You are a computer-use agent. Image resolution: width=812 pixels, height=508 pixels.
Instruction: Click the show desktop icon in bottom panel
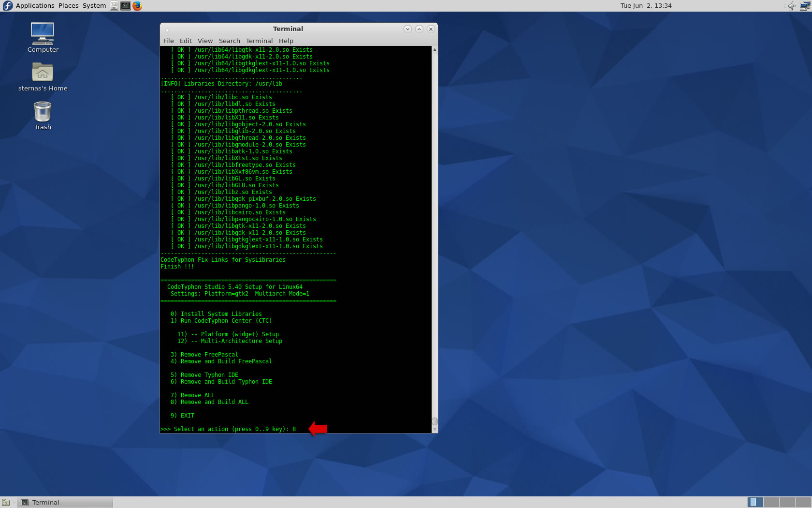point(6,503)
